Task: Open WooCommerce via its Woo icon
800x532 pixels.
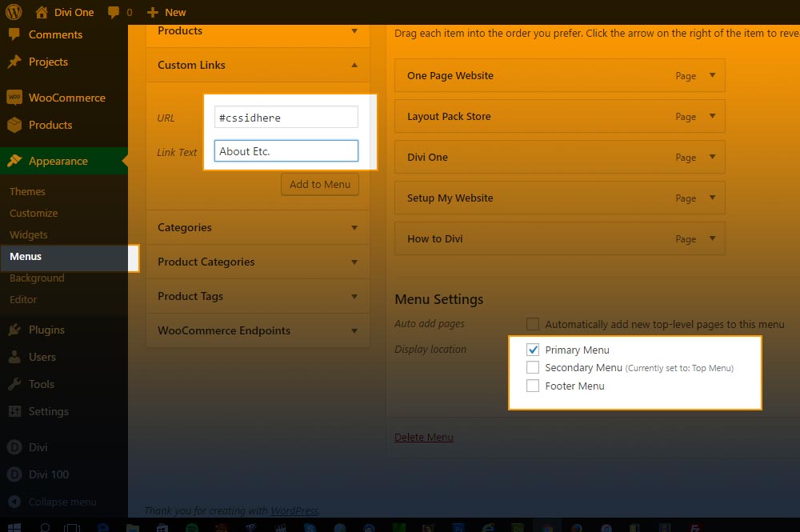Action: (14, 98)
